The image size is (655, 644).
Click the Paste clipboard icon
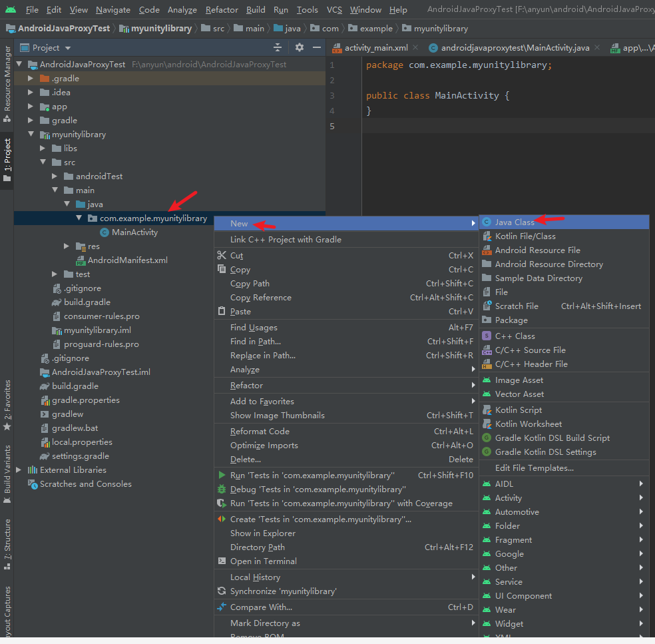[x=222, y=311]
